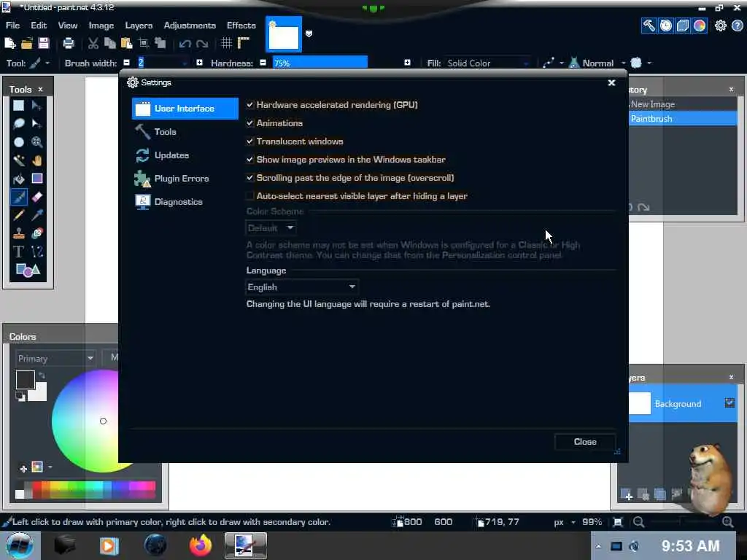Click the Cut scissors toolbar icon
747x560 pixels.
(93, 43)
